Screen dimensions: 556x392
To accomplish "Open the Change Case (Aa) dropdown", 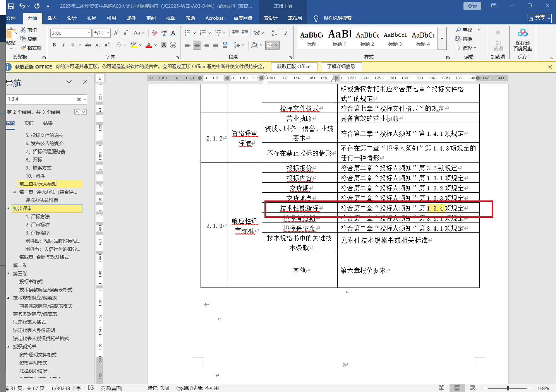I will pyautogui.click(x=139, y=33).
